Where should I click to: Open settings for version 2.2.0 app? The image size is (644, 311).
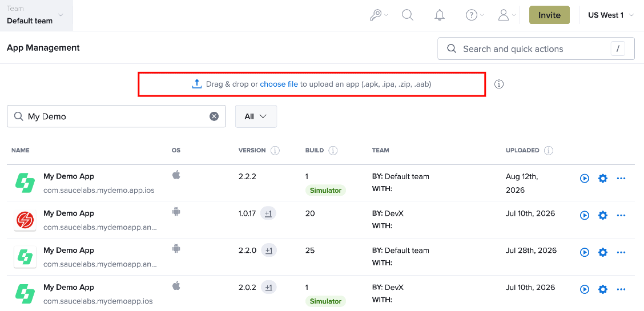[602, 252]
